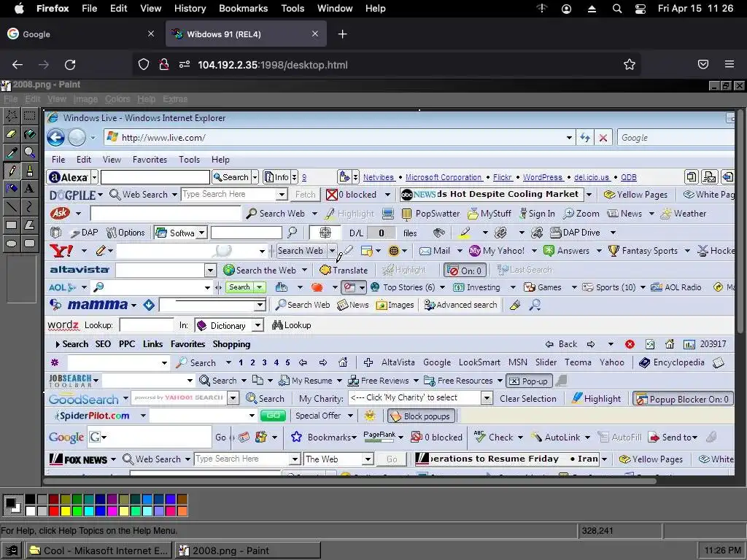Choose the Fill With Color bucket tool
The height and width of the screenshot is (560, 747).
[x=29, y=134]
